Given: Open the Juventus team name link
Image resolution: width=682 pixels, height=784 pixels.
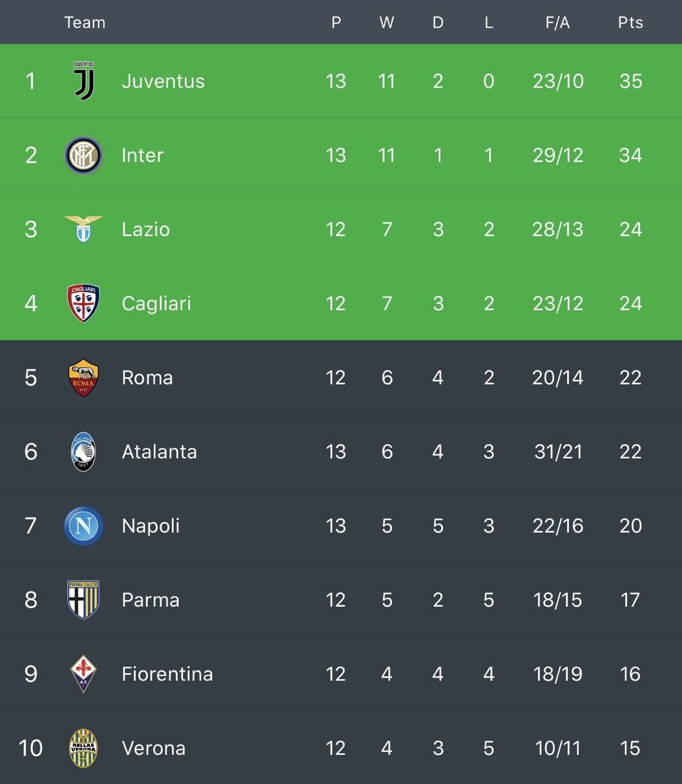Looking at the screenshot, I should click(163, 81).
